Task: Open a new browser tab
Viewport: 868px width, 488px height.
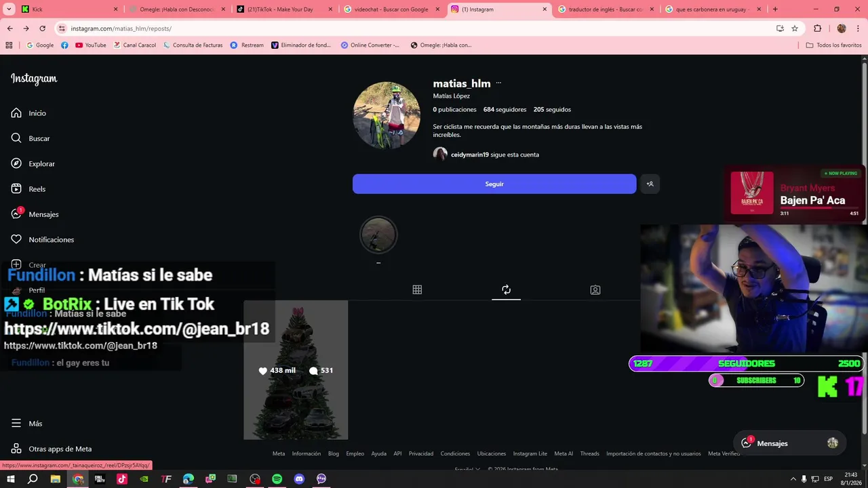Action: [x=775, y=9]
